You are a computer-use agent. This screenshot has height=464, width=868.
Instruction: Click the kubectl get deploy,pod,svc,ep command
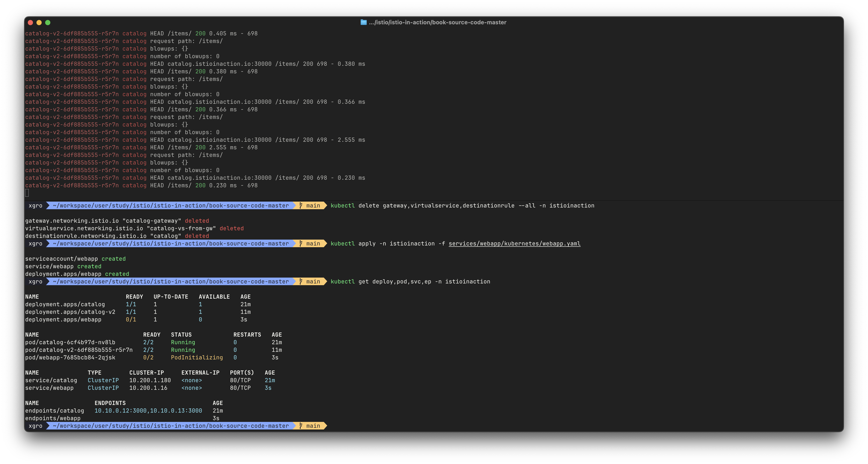pos(410,282)
